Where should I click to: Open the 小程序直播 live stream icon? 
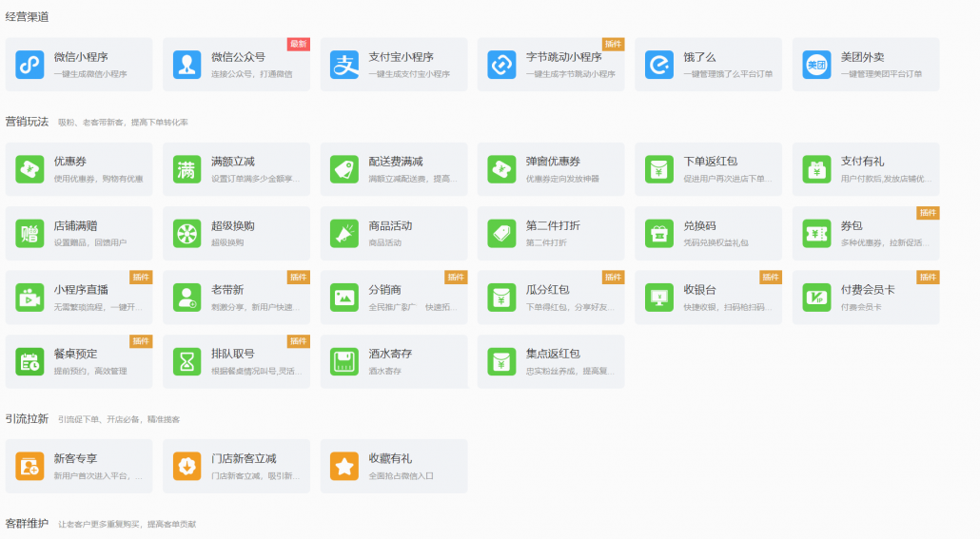30,298
